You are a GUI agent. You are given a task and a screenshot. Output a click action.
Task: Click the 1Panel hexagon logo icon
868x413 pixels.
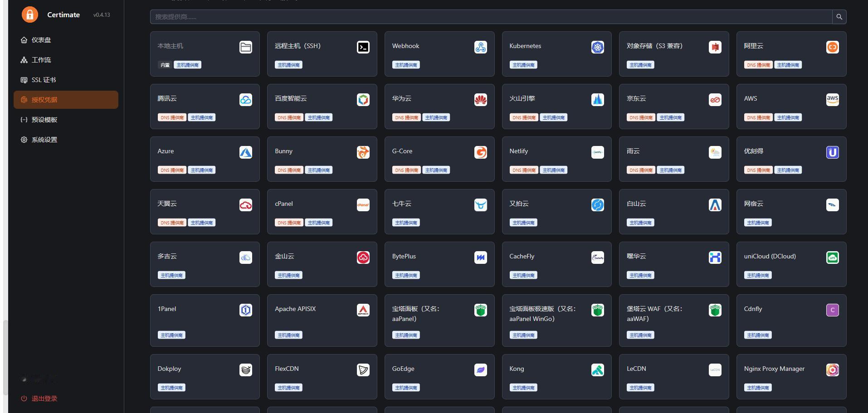[x=246, y=310]
